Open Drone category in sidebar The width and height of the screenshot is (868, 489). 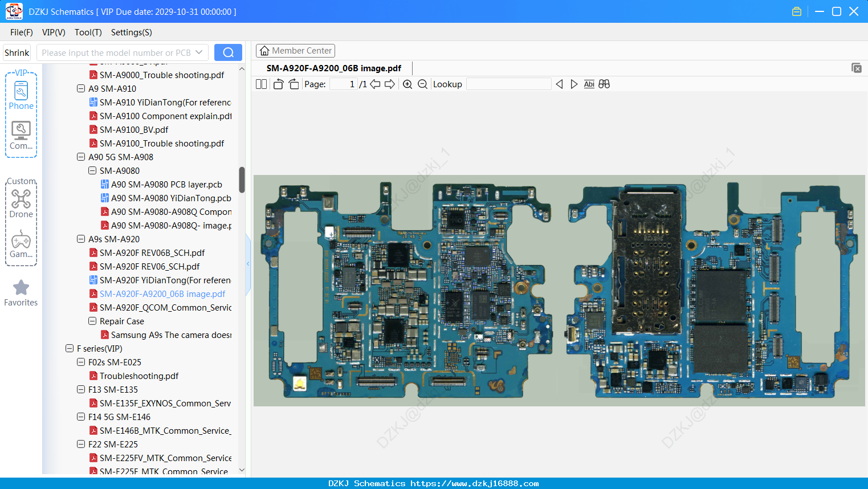point(21,203)
